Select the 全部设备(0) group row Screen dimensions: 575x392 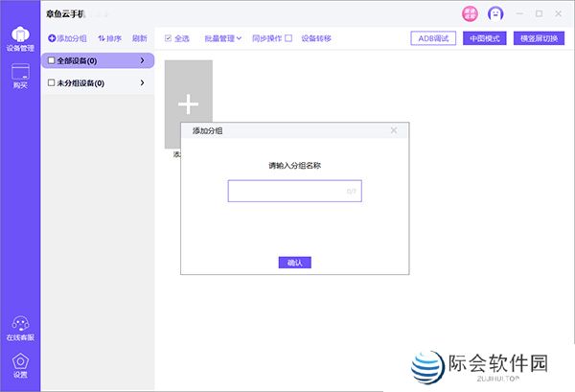point(98,60)
